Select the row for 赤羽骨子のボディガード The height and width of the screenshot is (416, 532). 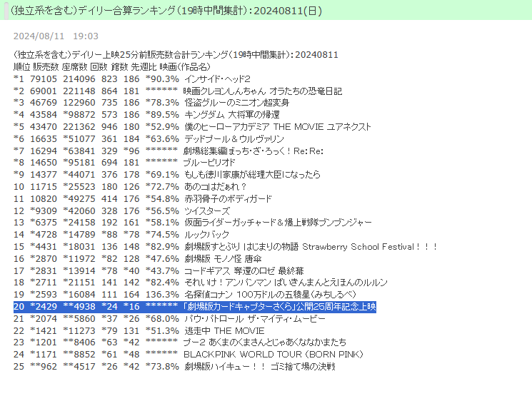click(x=143, y=198)
